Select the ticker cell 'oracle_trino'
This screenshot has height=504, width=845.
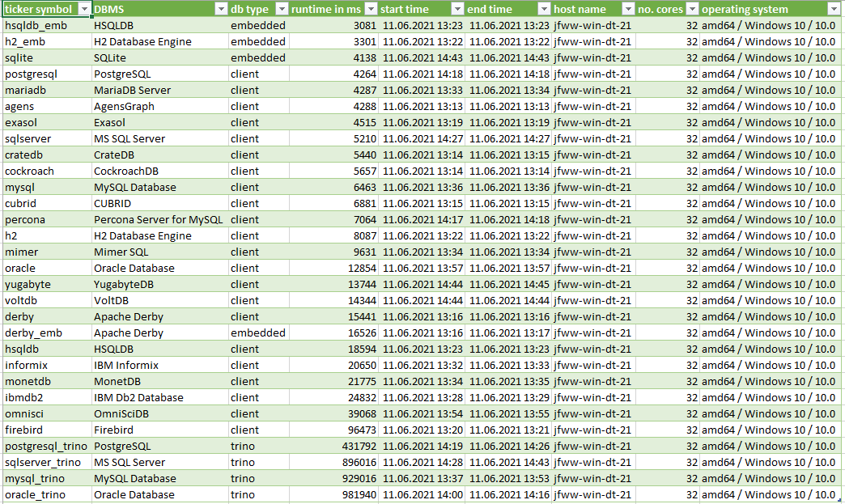click(47, 494)
